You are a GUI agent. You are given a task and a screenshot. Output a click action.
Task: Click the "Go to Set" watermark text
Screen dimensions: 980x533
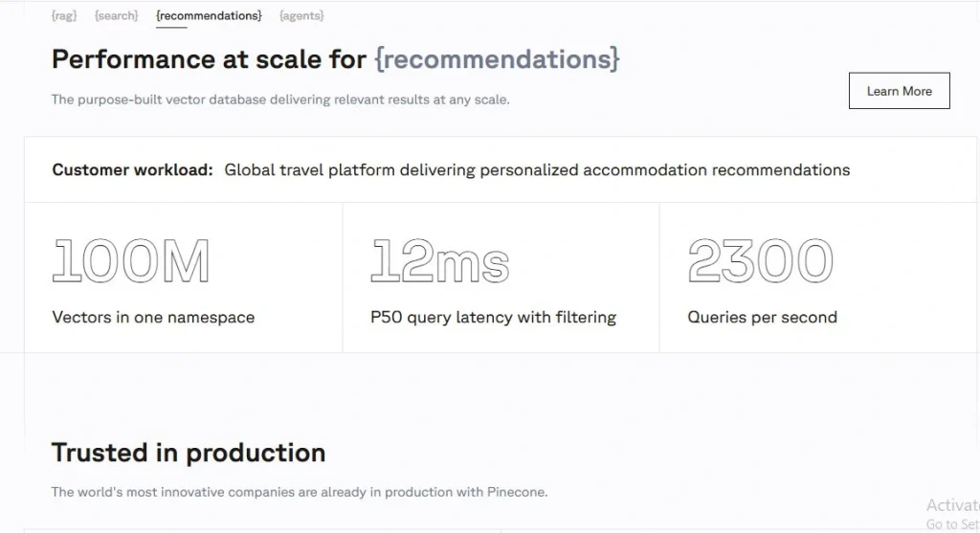point(952,524)
